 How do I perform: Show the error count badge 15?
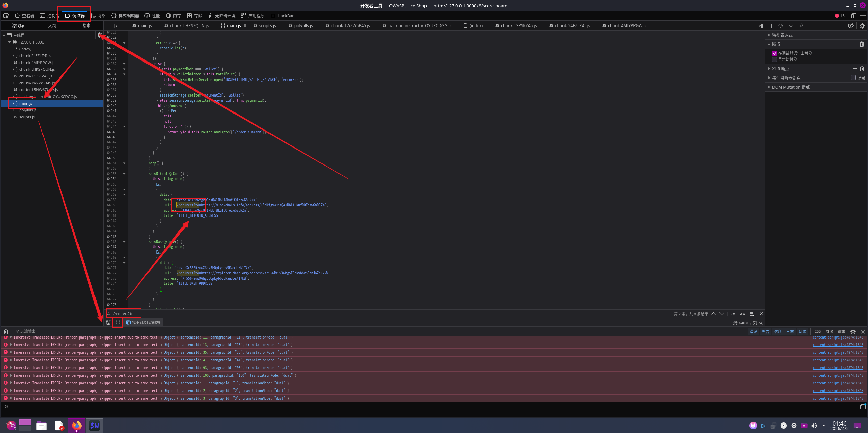839,16
